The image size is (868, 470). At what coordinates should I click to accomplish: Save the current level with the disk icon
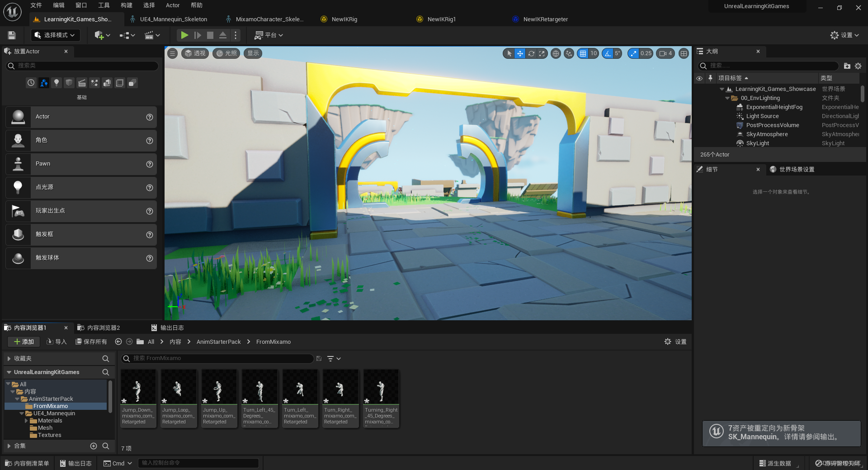(12, 35)
